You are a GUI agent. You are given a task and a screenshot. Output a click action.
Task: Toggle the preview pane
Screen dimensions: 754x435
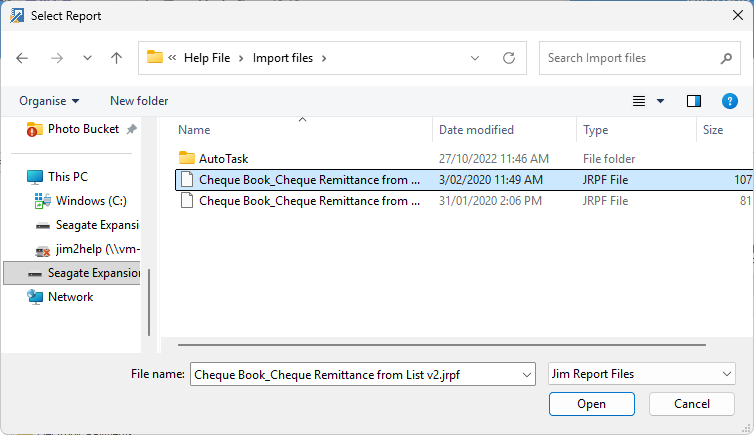pos(693,101)
